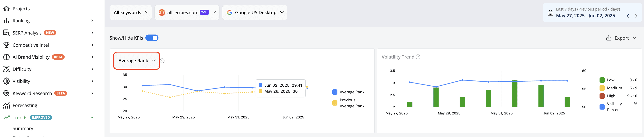The height and width of the screenshot is (137, 644).
Task: Open Projects in sidebar
Action: point(21,9)
